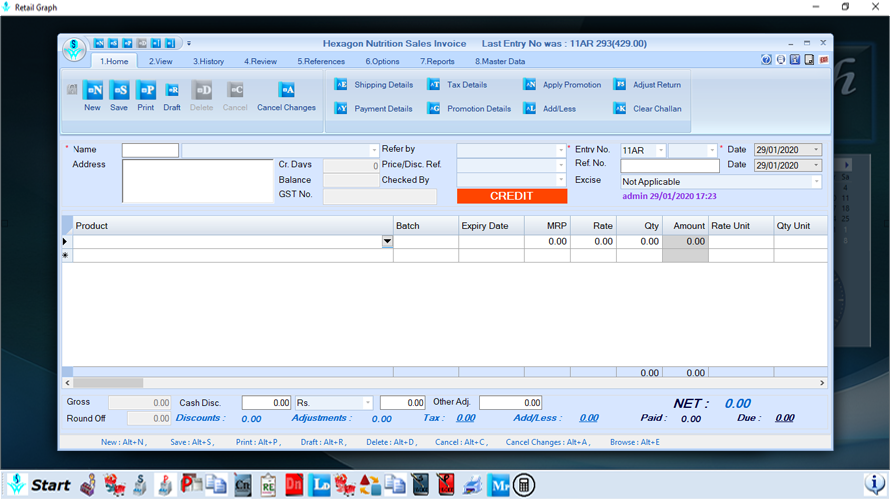
Task: Switch to the 5.References tab
Action: pyautogui.click(x=321, y=61)
